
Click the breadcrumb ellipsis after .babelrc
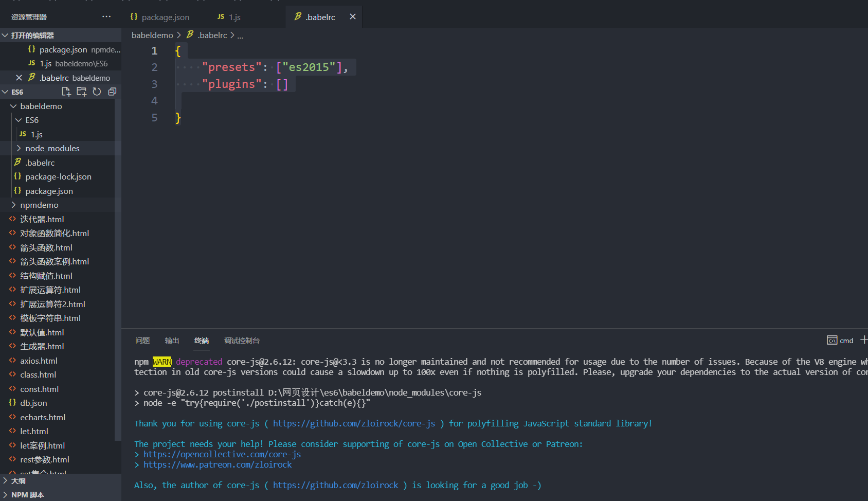240,35
